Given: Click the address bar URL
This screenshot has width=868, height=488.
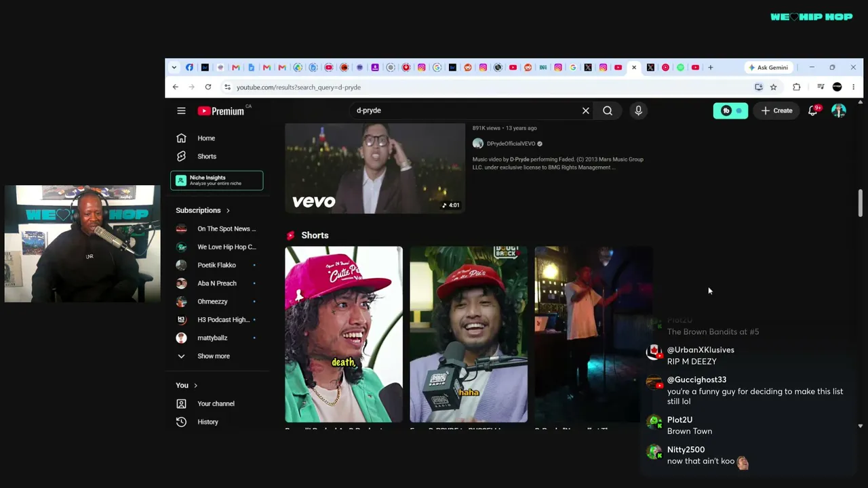Looking at the screenshot, I should (298, 87).
